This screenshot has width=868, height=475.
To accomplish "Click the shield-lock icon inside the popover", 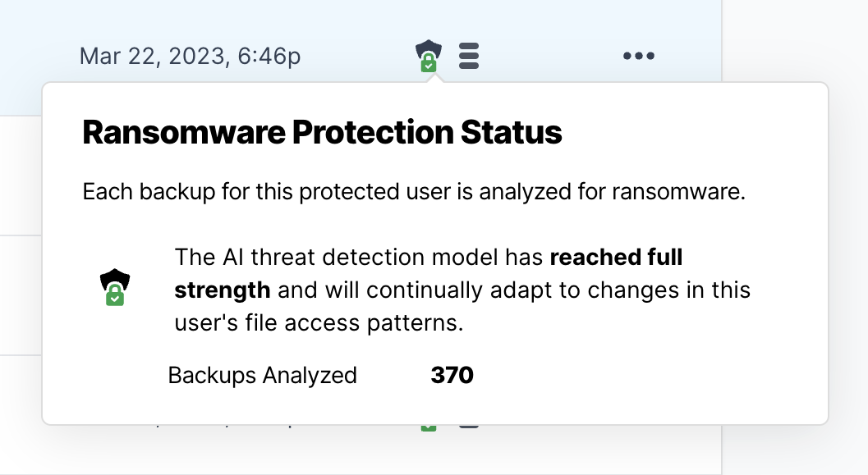I will [x=115, y=287].
